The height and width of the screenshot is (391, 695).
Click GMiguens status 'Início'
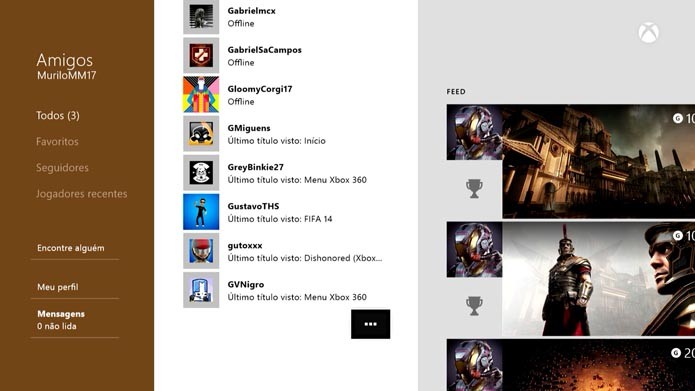pyautogui.click(x=277, y=141)
